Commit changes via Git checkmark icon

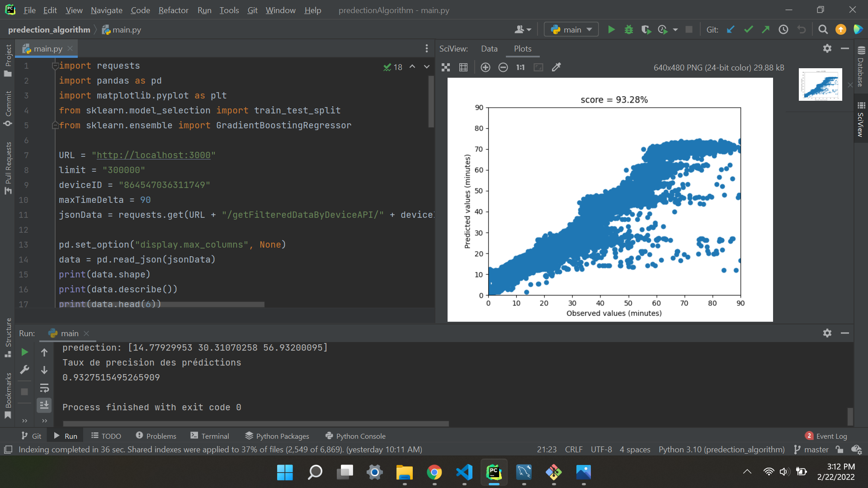pos(748,29)
